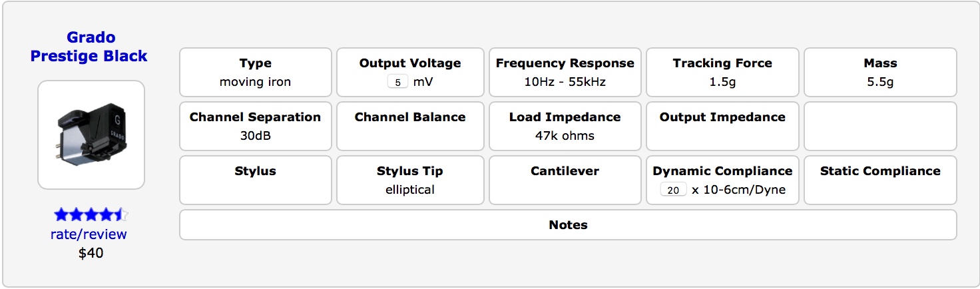
Task: Click the Tracking Force 1.5g cell
Action: pyautogui.click(x=722, y=73)
